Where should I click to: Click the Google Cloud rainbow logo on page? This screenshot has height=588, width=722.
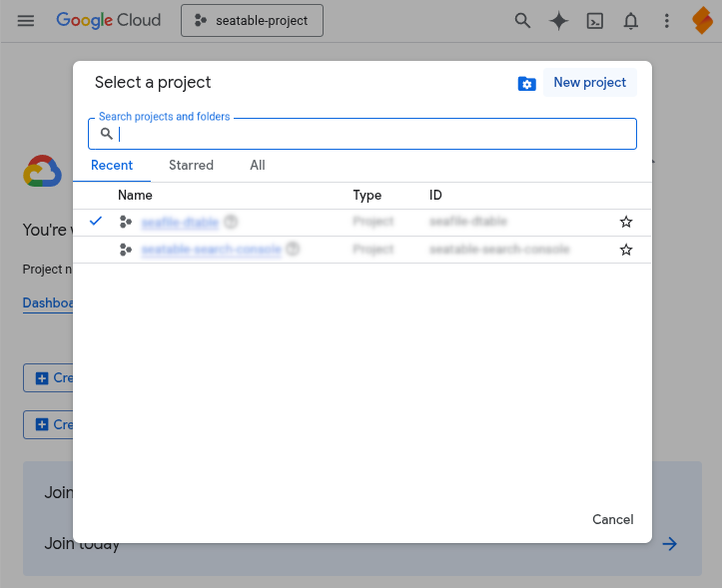[42, 171]
